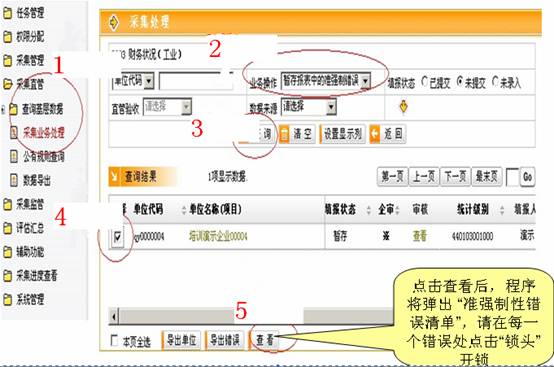Click the 采集进度查看 folder icon

7,276
